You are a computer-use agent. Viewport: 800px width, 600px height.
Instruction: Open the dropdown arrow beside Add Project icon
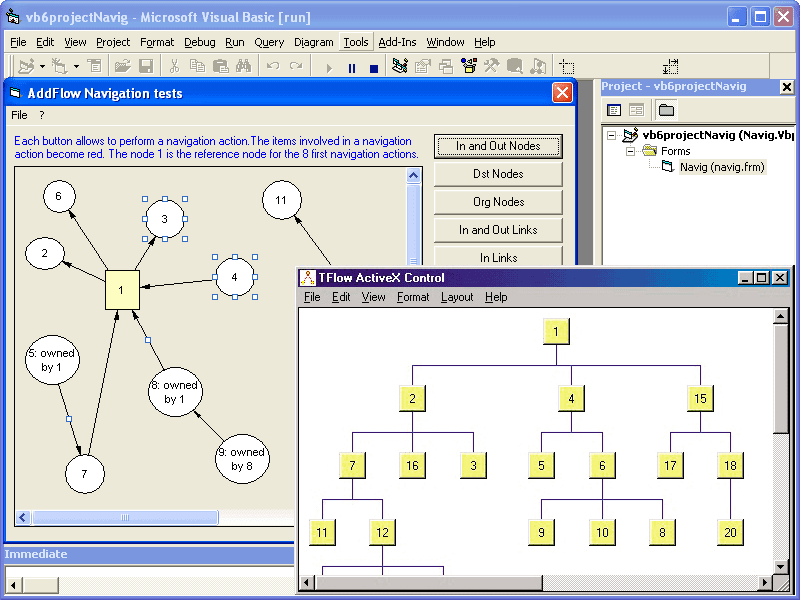pyautogui.click(x=42, y=66)
